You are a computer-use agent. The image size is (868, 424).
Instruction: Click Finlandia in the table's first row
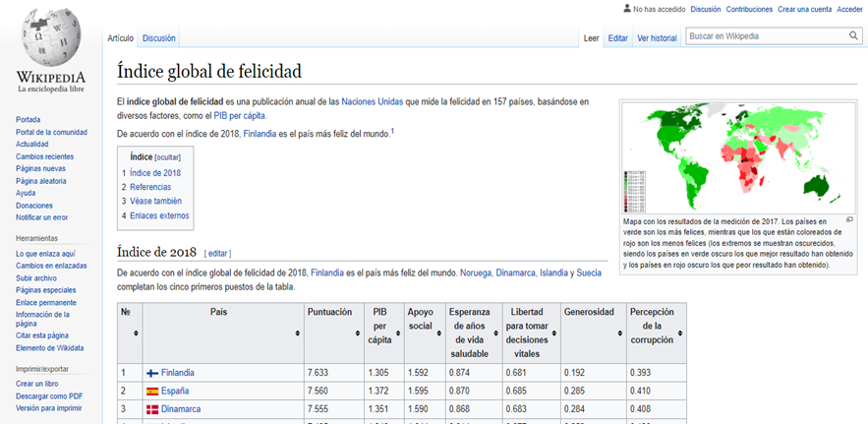pyautogui.click(x=178, y=373)
